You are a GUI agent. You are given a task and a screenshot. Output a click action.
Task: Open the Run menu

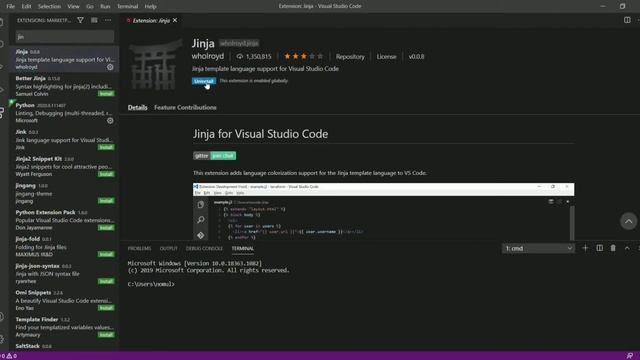coord(105,6)
